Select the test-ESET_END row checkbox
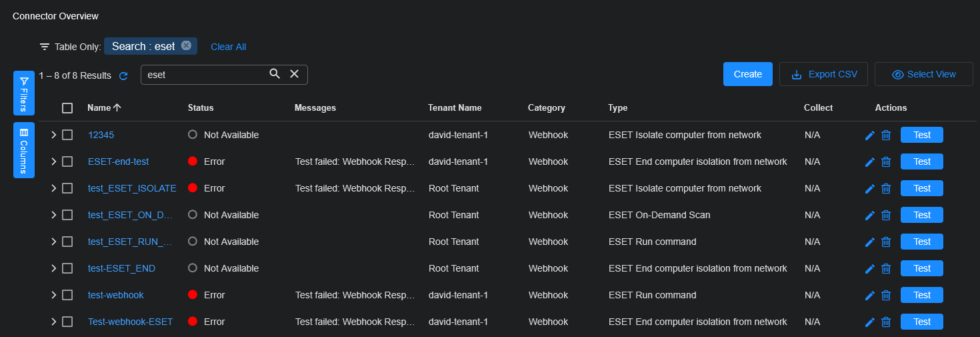 pos(67,268)
